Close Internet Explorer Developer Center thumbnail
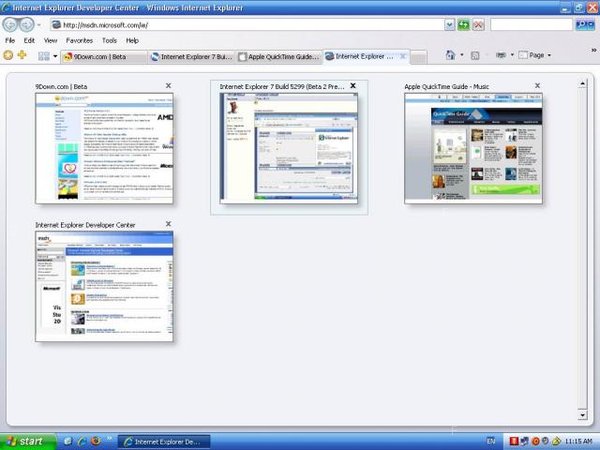 pyautogui.click(x=168, y=224)
